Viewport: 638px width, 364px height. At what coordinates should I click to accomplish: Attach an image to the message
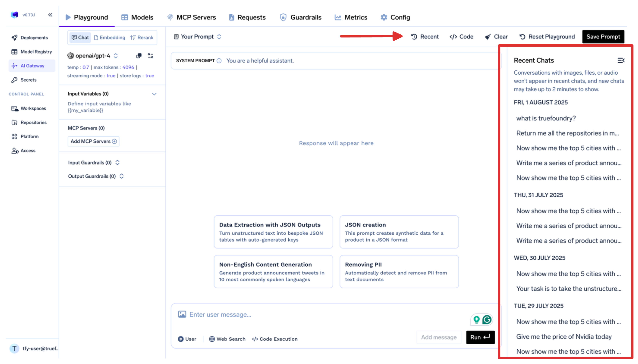pos(182,314)
